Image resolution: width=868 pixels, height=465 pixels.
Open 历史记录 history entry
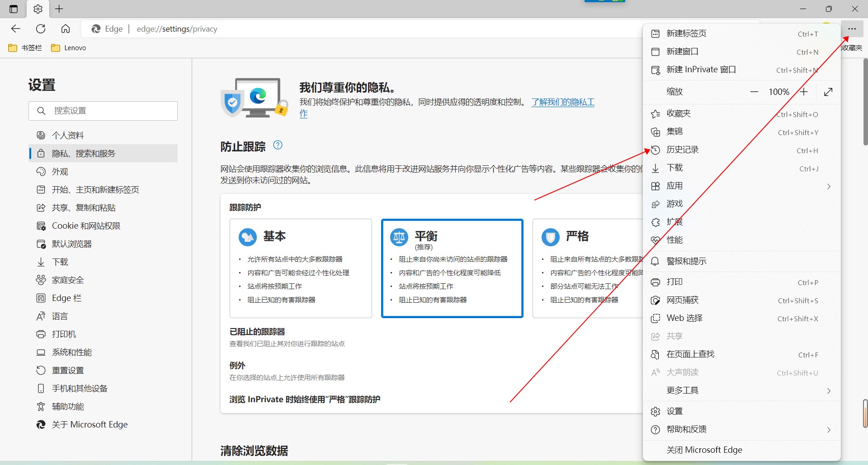click(741, 150)
